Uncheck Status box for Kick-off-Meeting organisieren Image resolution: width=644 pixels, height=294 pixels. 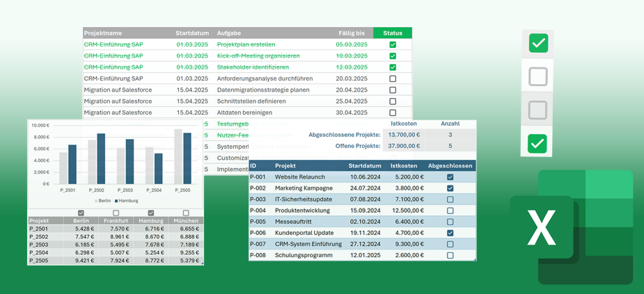click(393, 56)
